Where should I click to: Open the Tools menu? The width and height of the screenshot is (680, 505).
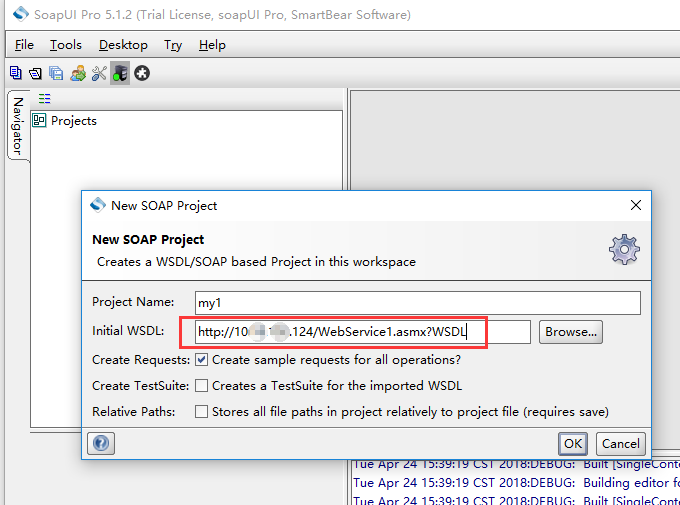pyautogui.click(x=65, y=45)
